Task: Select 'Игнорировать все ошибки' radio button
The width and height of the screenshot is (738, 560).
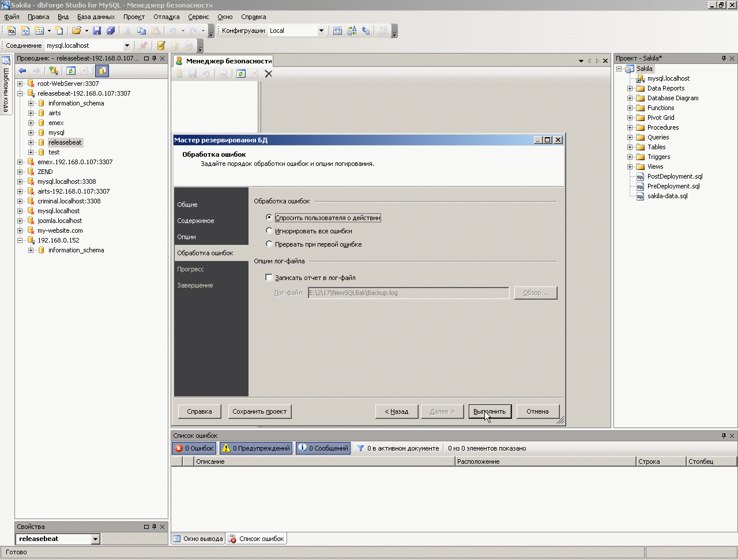Action: pyautogui.click(x=269, y=230)
